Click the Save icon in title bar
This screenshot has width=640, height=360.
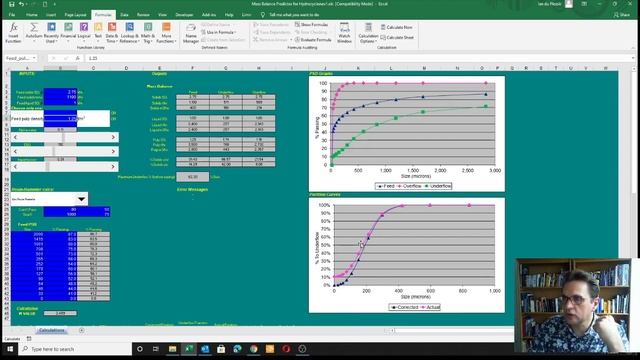[x=11, y=4]
